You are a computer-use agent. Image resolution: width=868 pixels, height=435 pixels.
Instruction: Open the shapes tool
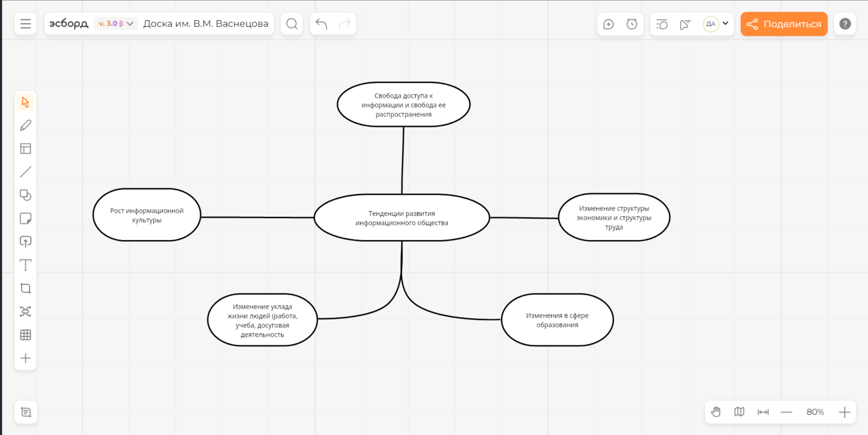click(x=26, y=195)
